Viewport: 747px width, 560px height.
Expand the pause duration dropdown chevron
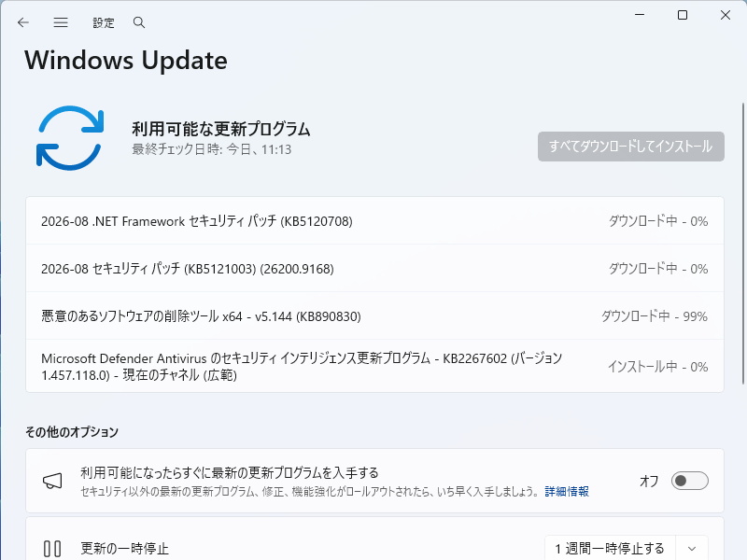point(692,549)
